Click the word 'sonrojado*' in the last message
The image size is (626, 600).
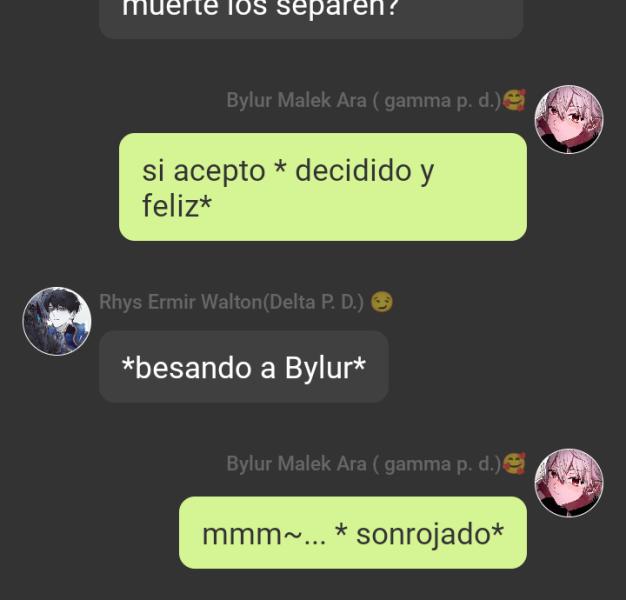[x=430, y=535]
